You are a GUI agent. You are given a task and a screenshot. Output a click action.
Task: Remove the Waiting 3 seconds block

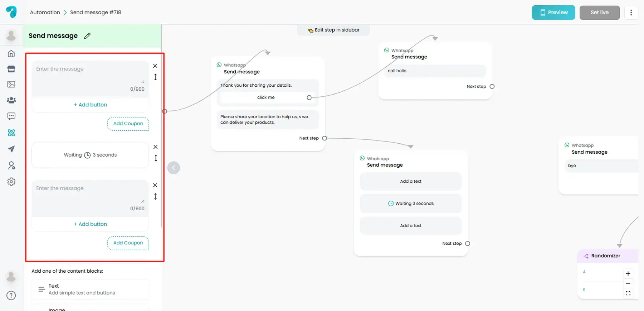(155, 147)
